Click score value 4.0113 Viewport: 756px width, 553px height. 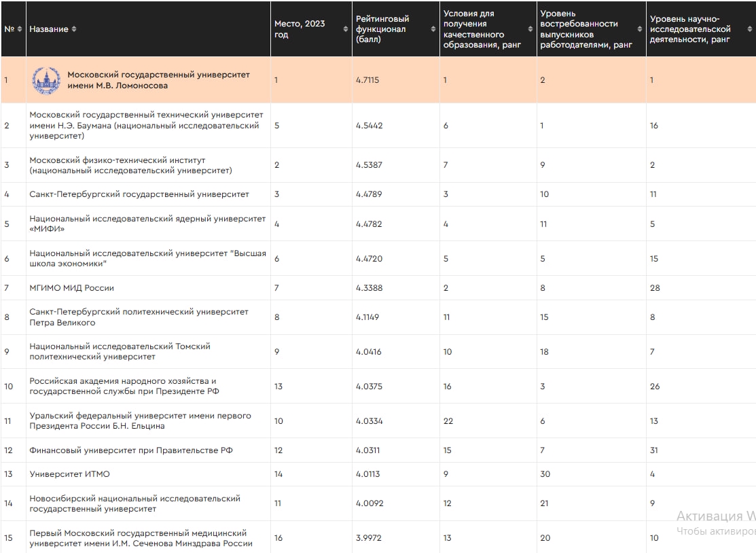click(x=368, y=474)
